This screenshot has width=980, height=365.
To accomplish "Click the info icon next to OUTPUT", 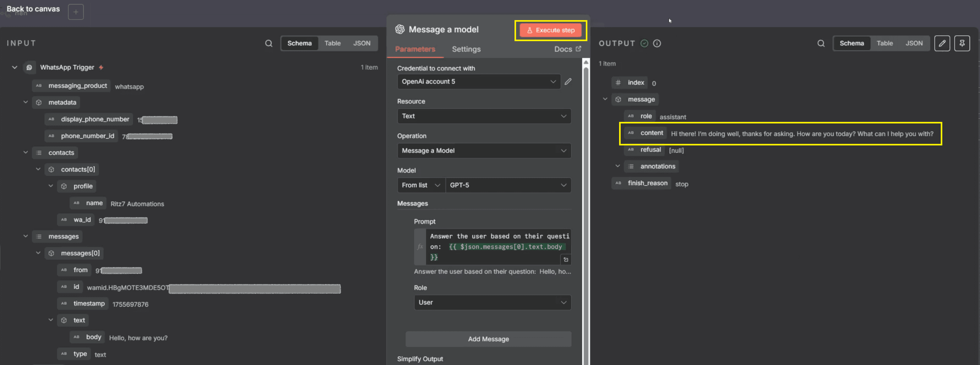I will tap(656, 43).
